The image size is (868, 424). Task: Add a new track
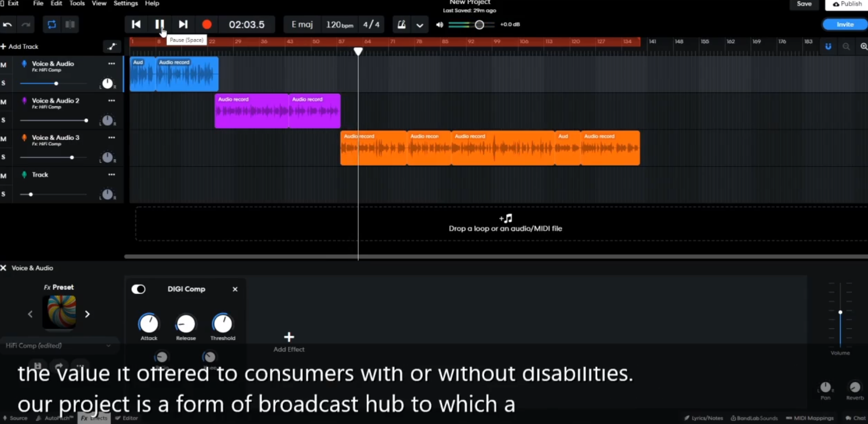pyautogui.click(x=19, y=46)
